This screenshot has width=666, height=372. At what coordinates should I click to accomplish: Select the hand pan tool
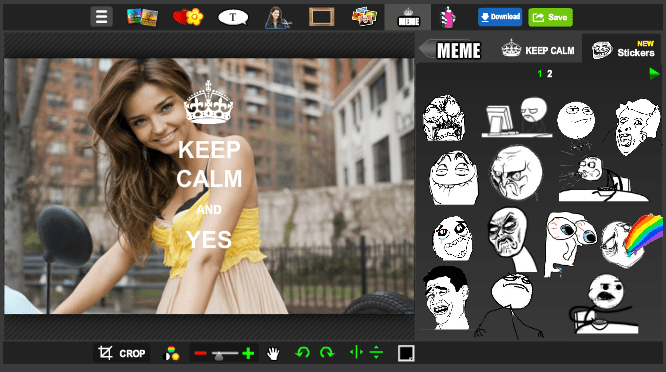273,353
